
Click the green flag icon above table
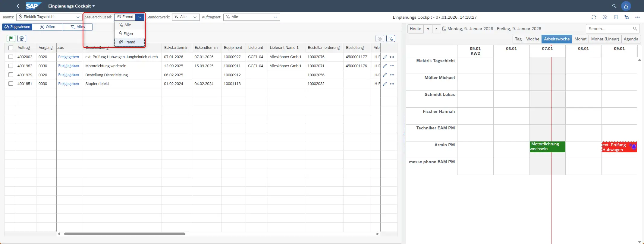click(11, 38)
